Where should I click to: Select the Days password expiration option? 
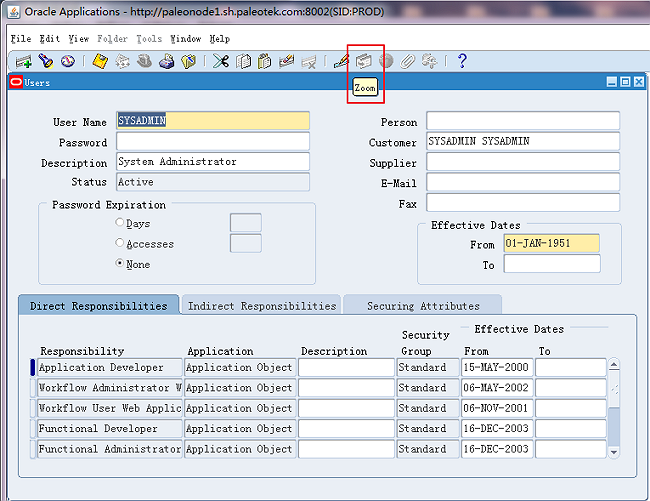point(119,223)
